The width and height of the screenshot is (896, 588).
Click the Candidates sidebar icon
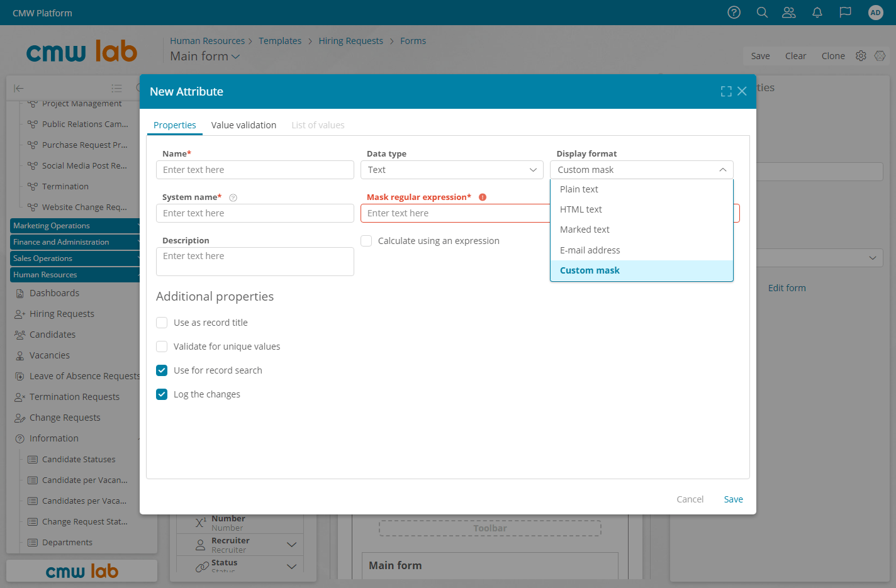tap(20, 335)
